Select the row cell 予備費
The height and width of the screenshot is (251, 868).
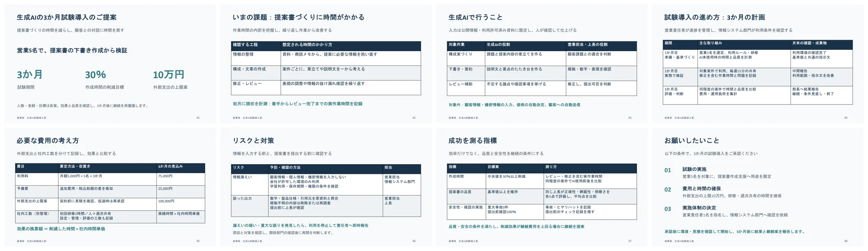coord(37,192)
